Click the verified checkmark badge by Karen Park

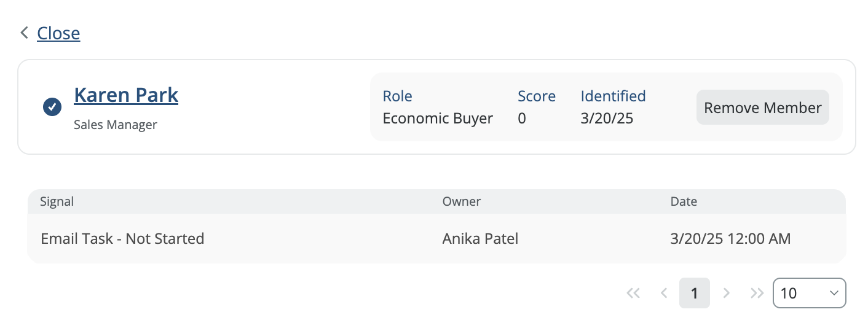pos(52,107)
